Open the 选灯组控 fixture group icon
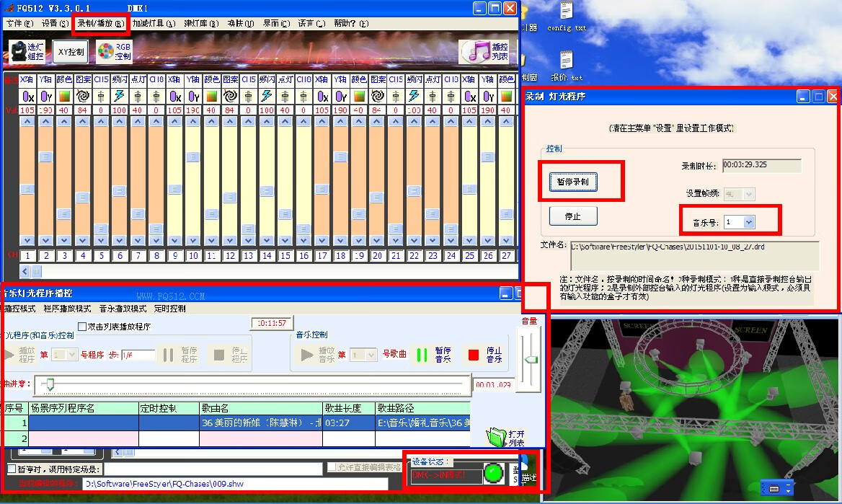This screenshot has height=504, width=842. click(x=17, y=51)
